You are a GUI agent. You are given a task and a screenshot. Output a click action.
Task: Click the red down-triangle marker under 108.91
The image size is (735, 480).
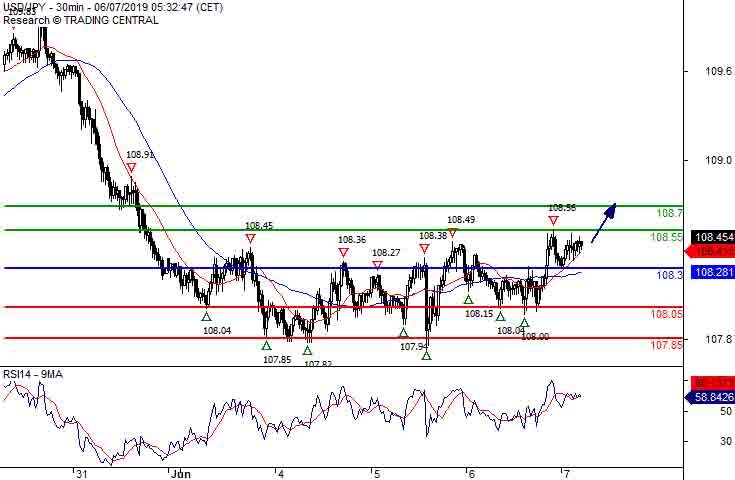[x=131, y=168]
